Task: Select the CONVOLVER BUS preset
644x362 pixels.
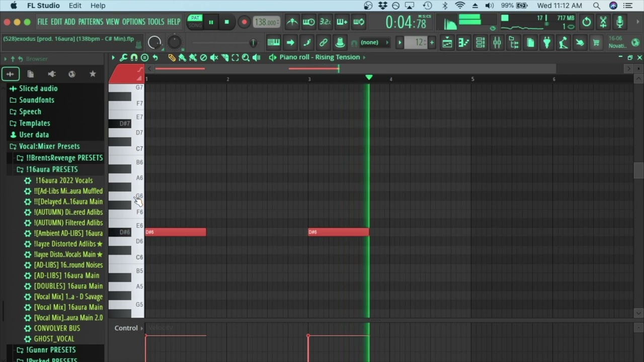Action: (x=57, y=328)
